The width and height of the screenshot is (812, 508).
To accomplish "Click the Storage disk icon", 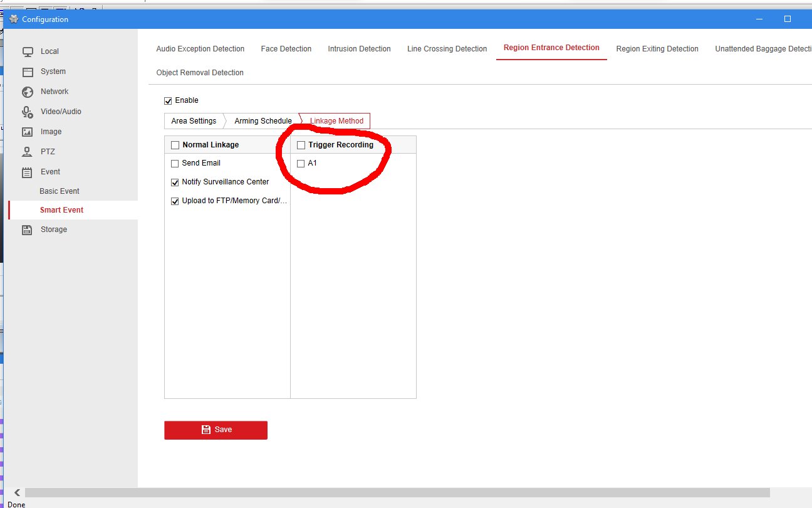I will [x=28, y=230].
